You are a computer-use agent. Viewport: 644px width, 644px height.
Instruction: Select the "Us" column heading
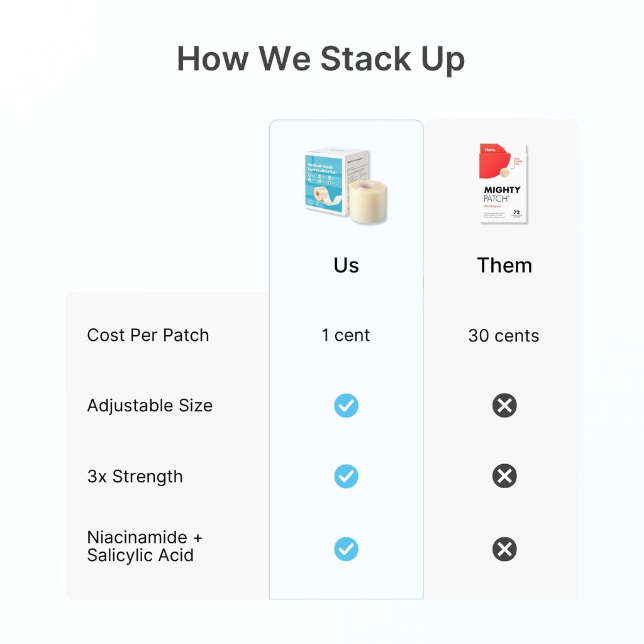point(346,265)
